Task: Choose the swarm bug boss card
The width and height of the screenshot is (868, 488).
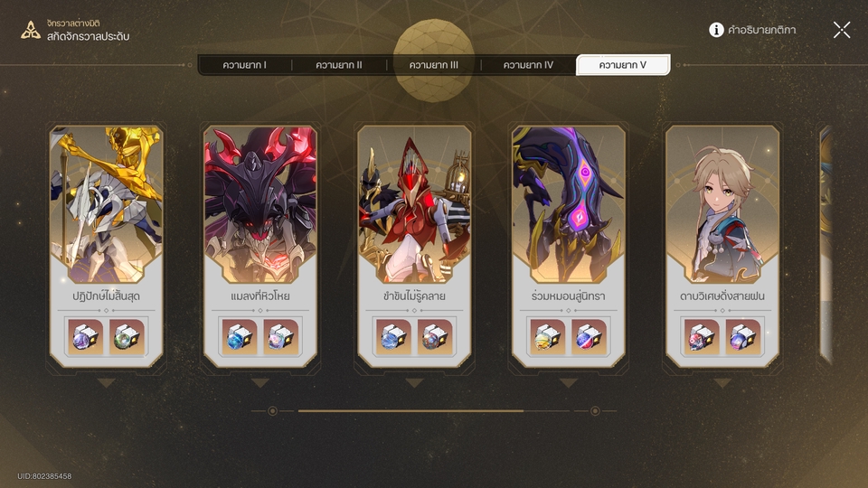Action: click(x=260, y=246)
